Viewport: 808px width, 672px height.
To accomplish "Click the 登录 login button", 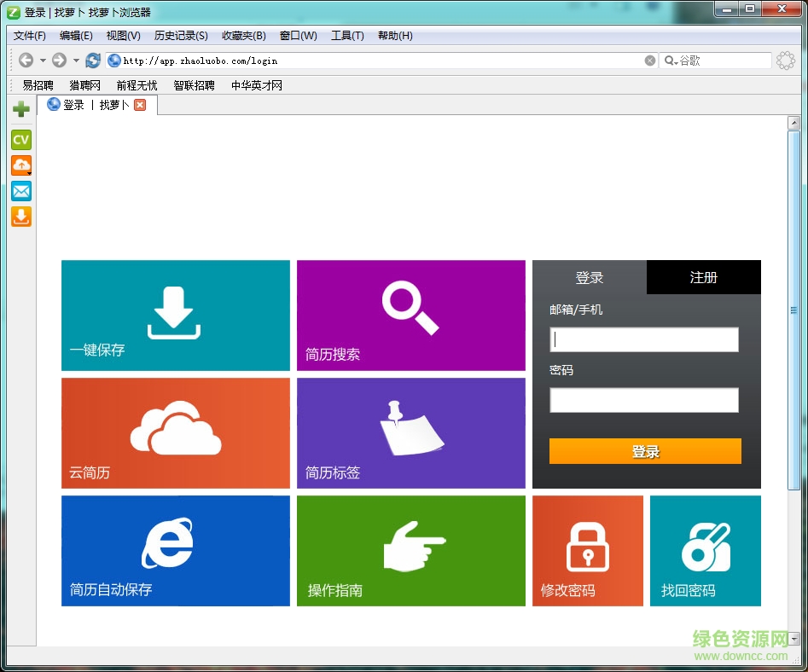I will [x=645, y=451].
